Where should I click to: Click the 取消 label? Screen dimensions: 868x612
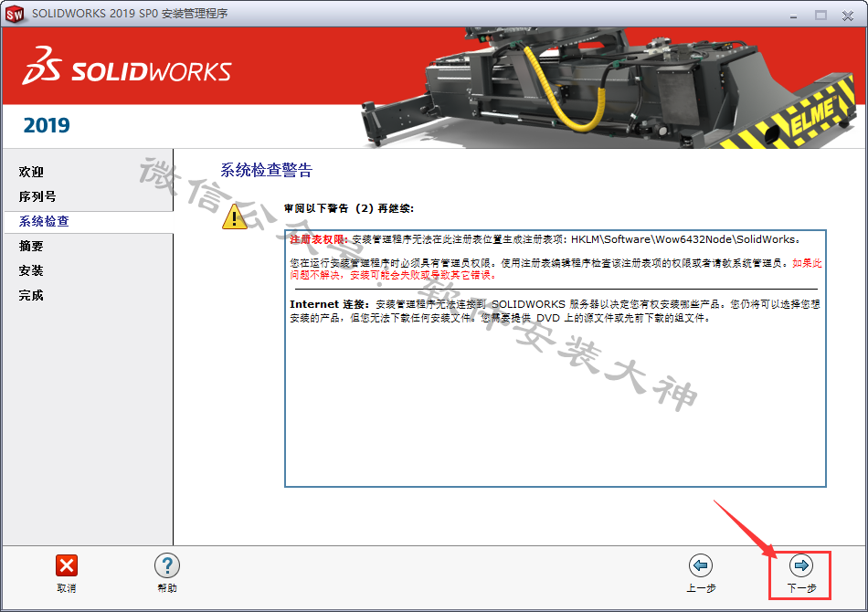coord(67,588)
